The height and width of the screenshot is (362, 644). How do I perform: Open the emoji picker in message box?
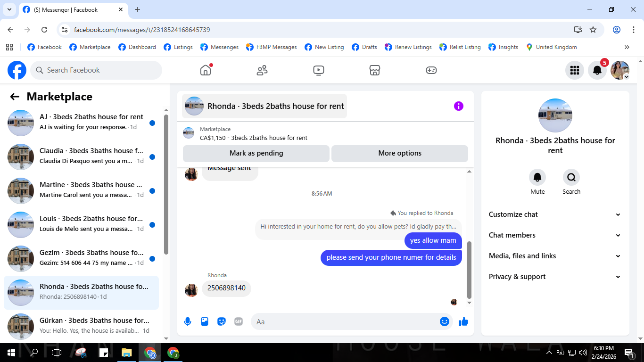point(444,321)
